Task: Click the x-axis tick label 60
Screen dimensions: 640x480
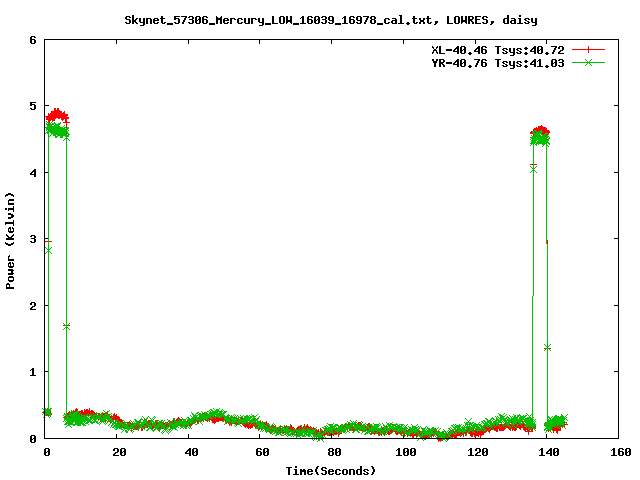Action: tap(262, 452)
